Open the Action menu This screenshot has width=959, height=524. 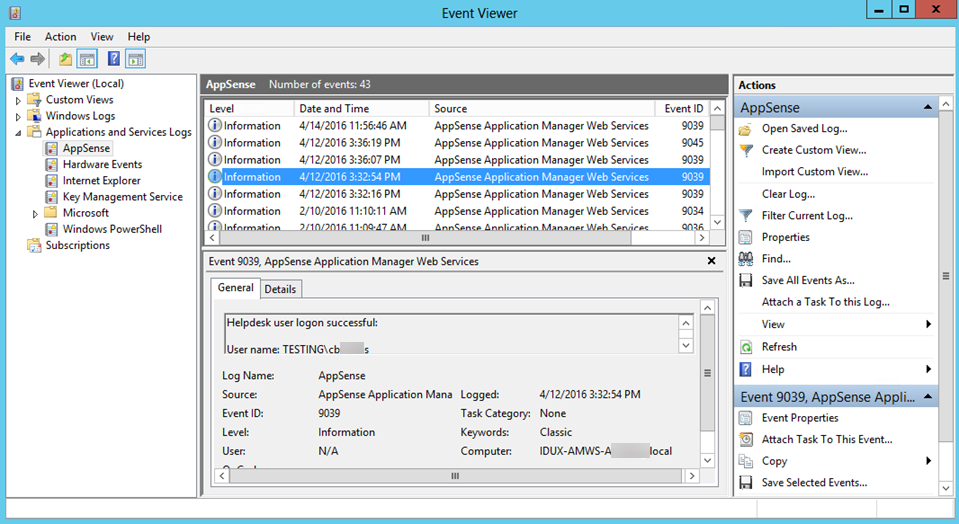60,36
